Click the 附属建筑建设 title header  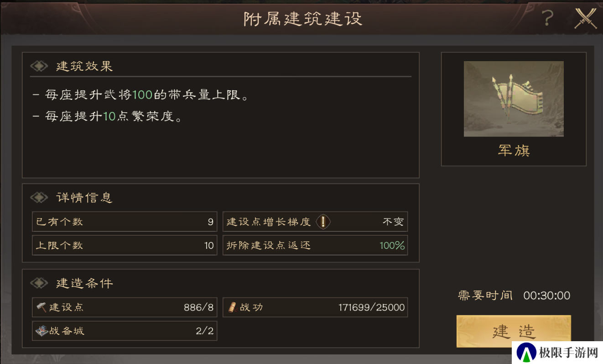point(303,19)
